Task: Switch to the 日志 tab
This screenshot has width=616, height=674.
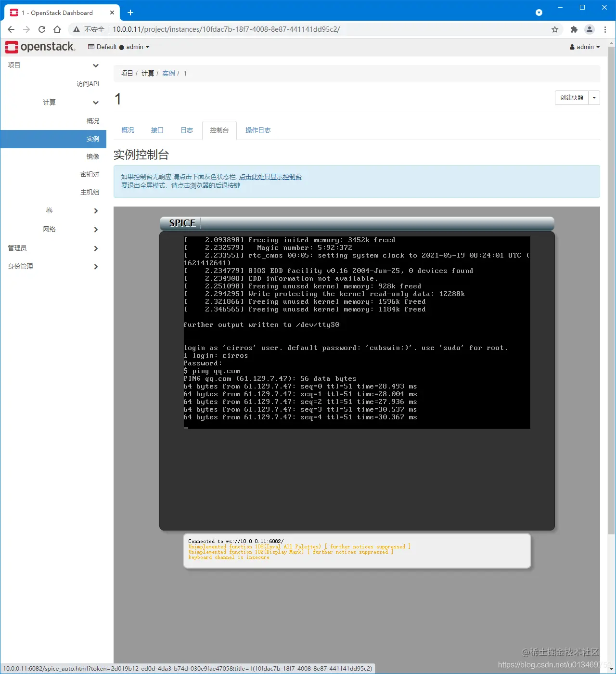Action: pos(187,130)
